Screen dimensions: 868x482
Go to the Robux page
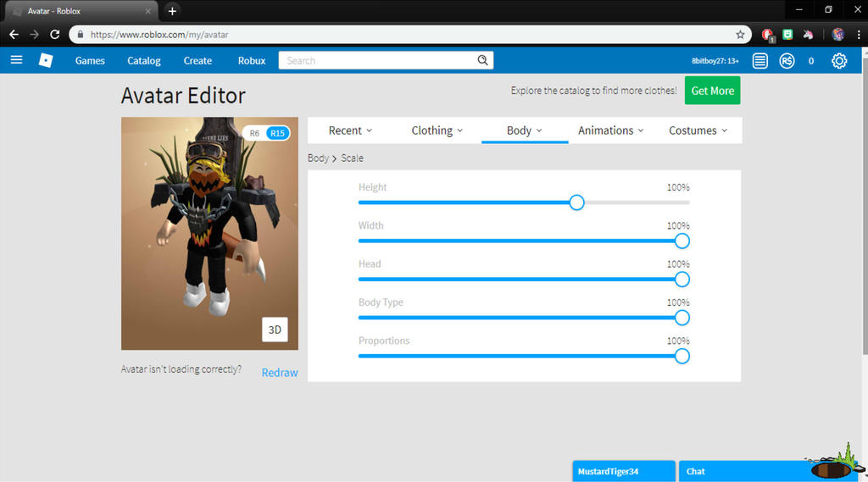click(252, 61)
